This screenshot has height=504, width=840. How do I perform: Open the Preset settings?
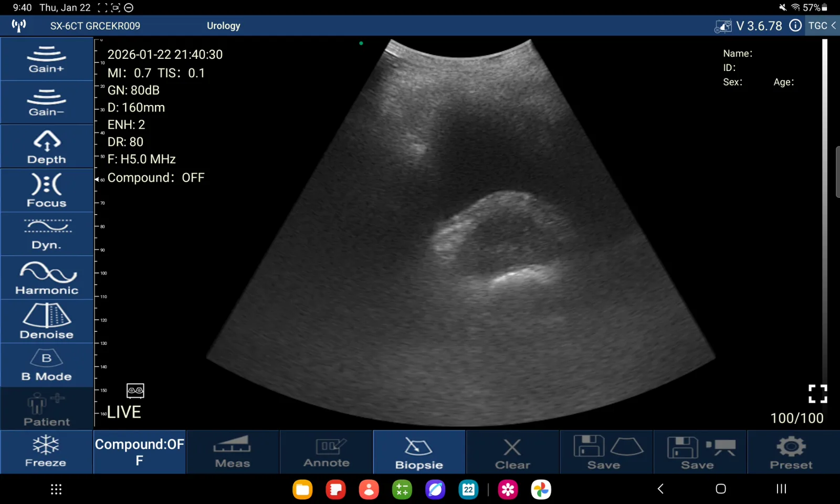pos(793,452)
